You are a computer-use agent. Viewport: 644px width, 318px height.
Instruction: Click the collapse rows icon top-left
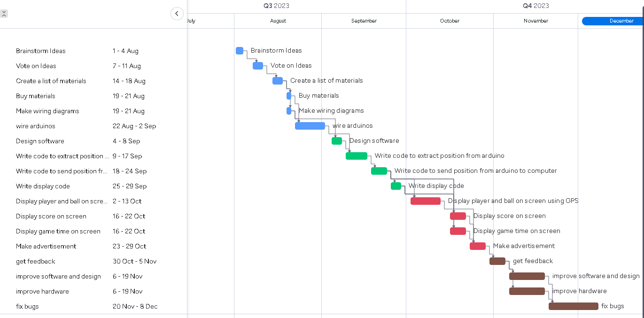click(x=4, y=13)
